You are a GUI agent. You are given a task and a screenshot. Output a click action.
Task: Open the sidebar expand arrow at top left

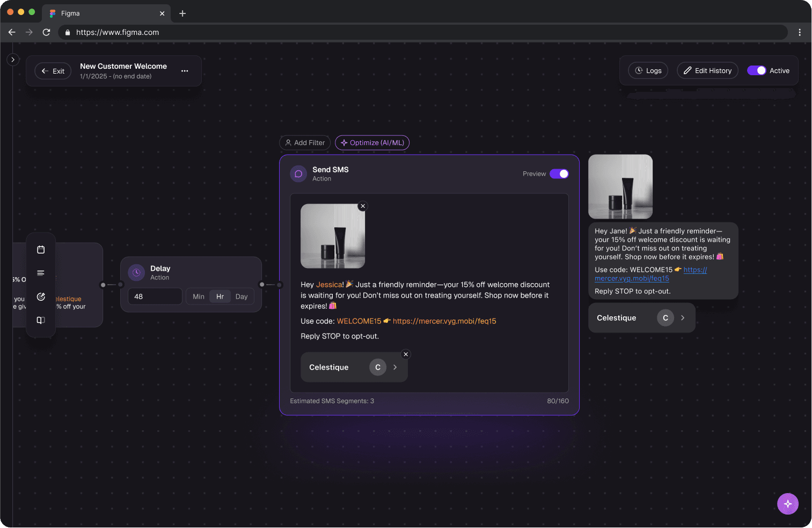coord(12,59)
